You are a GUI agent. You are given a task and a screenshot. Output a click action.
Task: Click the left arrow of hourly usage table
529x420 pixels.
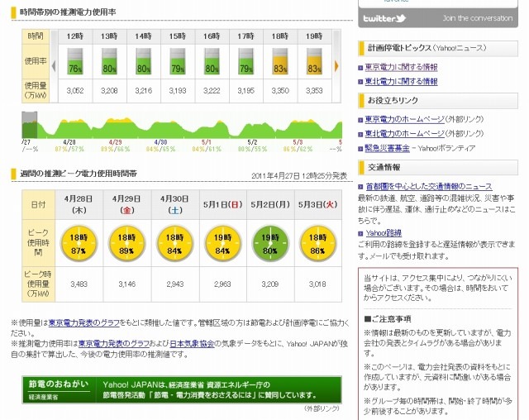[x=54, y=66]
